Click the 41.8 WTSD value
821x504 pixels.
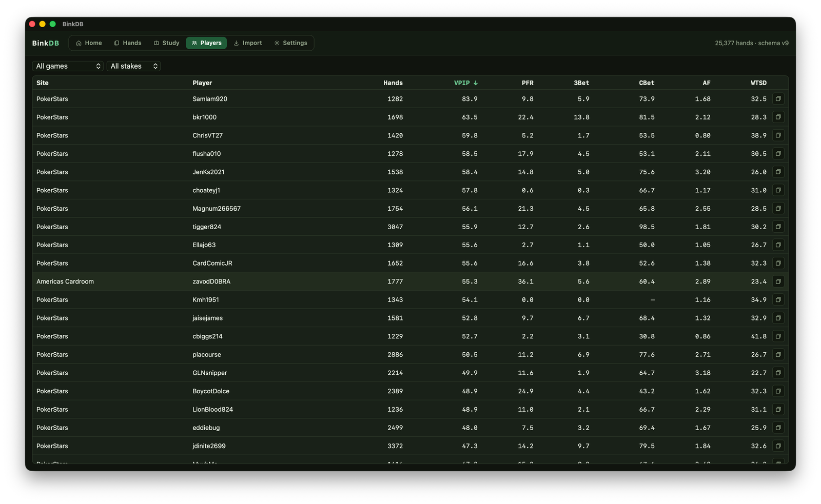pos(758,336)
